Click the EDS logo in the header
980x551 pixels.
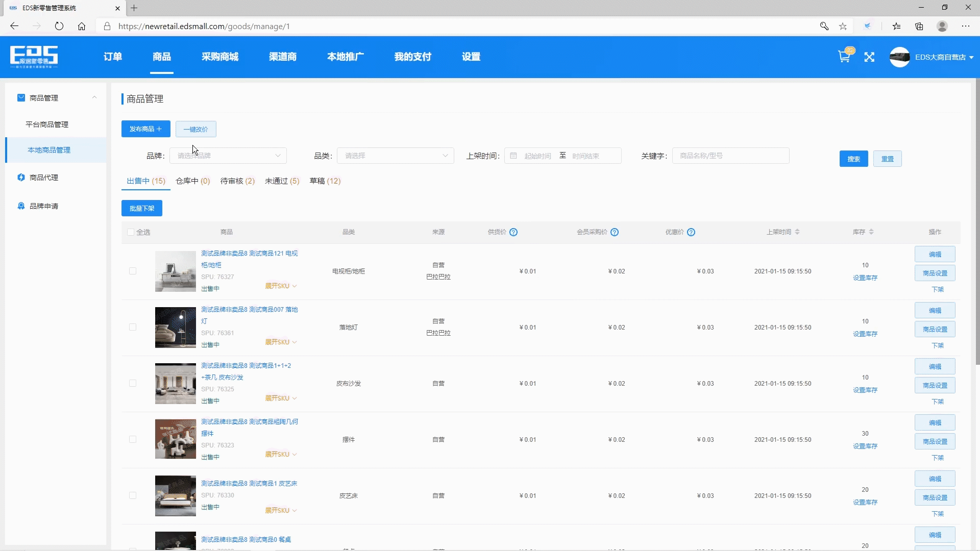[x=34, y=57]
